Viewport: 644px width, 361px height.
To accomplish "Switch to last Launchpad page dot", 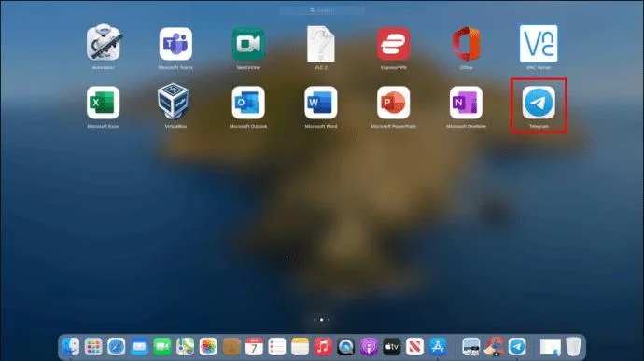I will coord(329,320).
